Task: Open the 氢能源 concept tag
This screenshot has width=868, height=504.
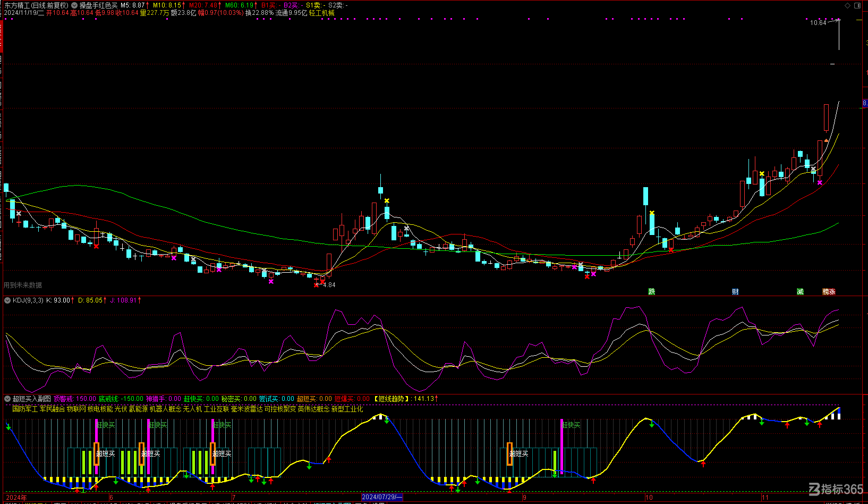Action: pos(138,409)
